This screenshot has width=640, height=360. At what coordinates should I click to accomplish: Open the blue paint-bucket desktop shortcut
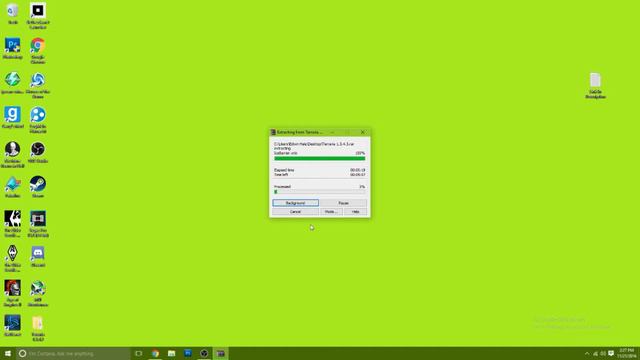(x=13, y=187)
